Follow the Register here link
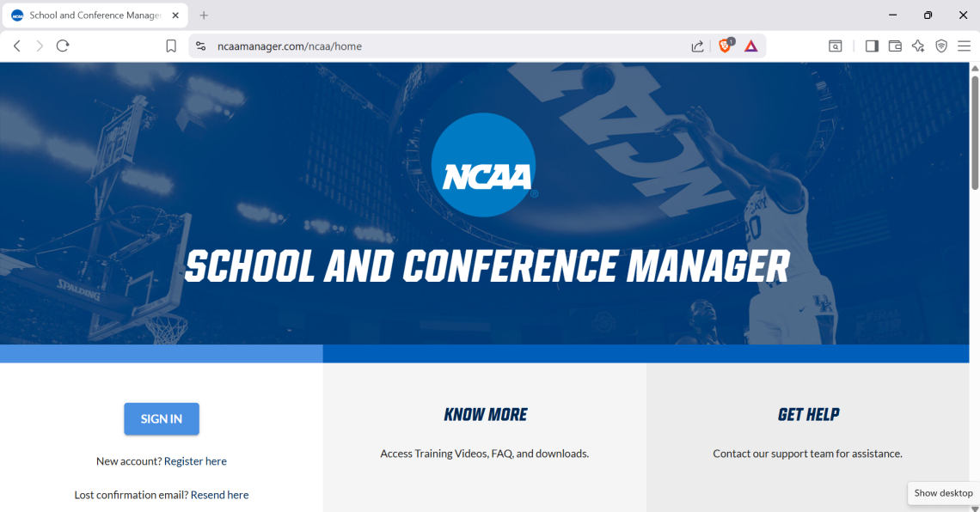Image resolution: width=980 pixels, height=512 pixels. [x=195, y=461]
